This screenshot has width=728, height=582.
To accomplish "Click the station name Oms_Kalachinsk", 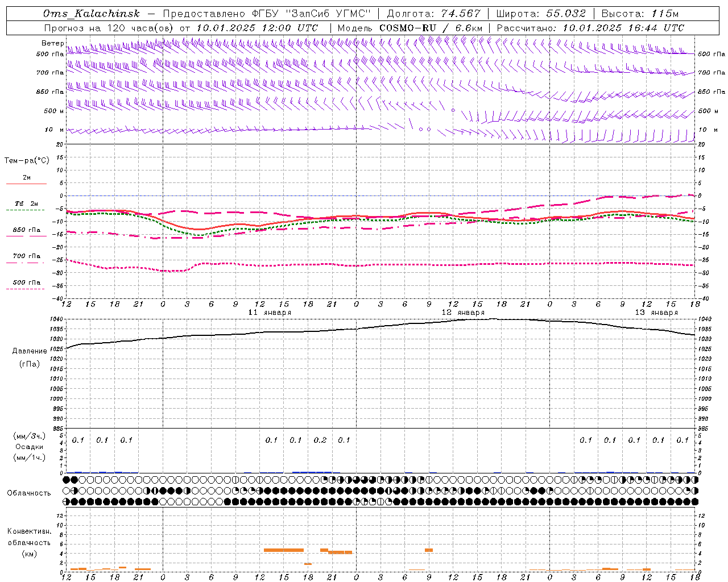I will [91, 14].
